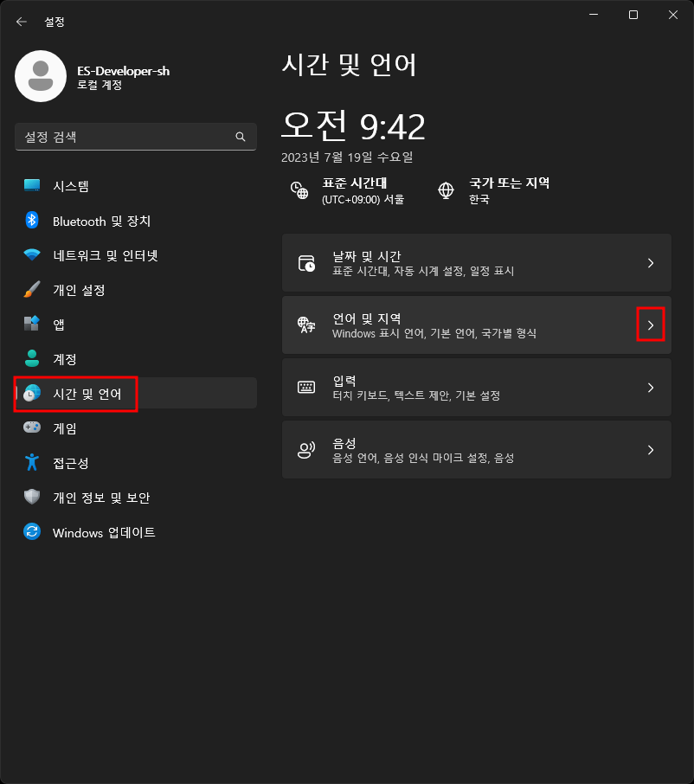Click the user profile avatar
The height and width of the screenshot is (784, 694).
pos(41,76)
